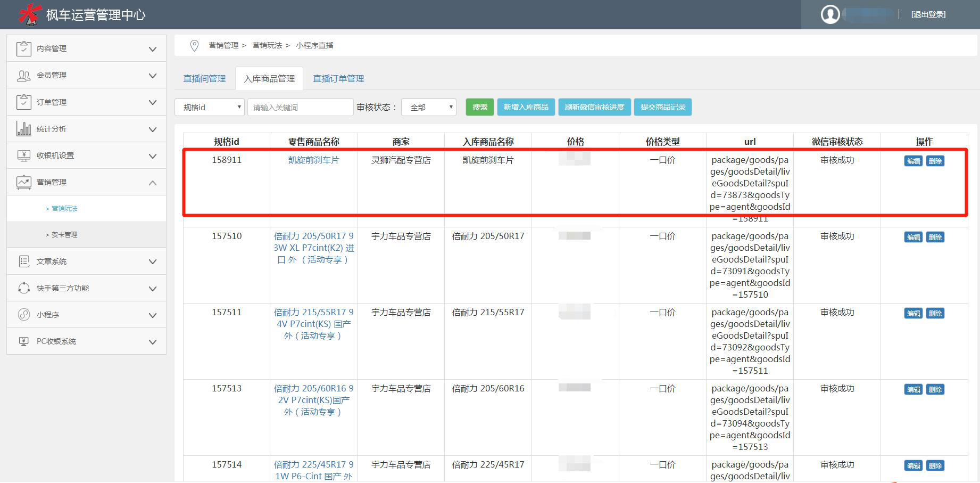Click 退出登录 to log out
Viewport: 980px width, 483px height.
[x=928, y=15]
